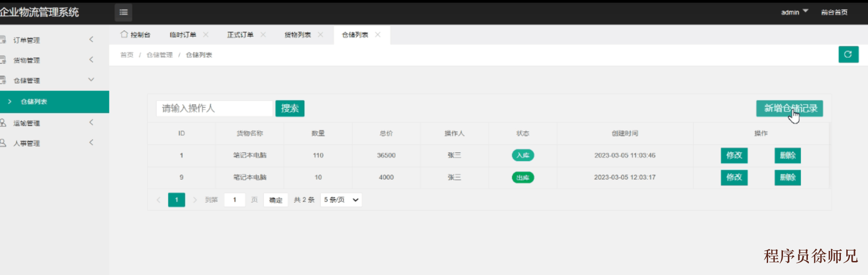The image size is (868, 275).
Task: Click the 人事管理 sidebar icon
Action: click(x=3, y=143)
